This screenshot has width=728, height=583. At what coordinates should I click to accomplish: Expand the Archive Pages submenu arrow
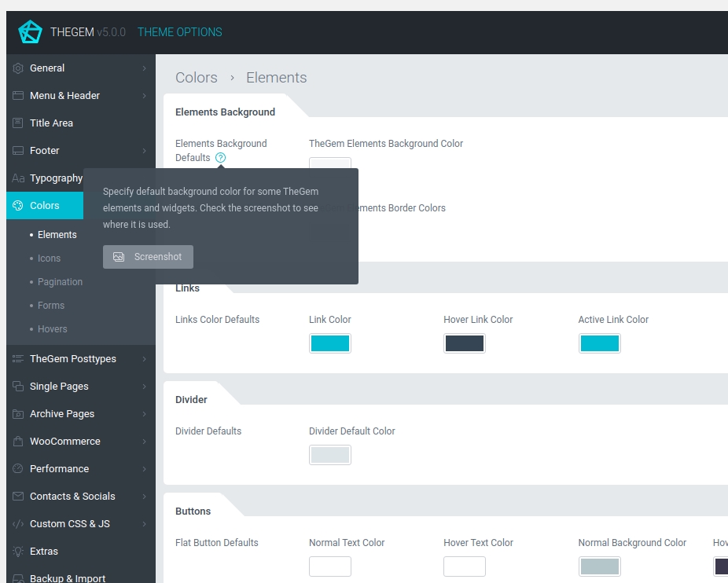pyautogui.click(x=145, y=414)
